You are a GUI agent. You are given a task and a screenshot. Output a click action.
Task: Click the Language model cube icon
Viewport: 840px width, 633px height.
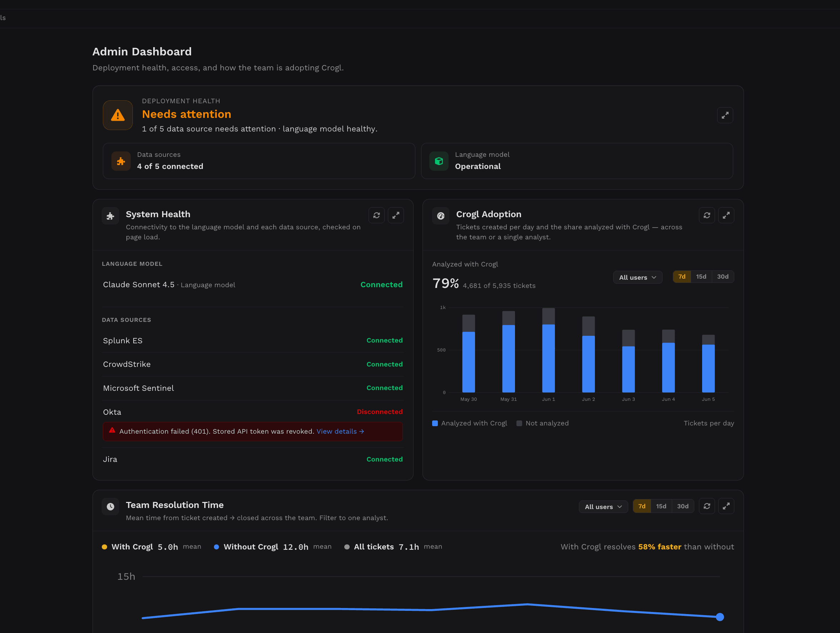tap(439, 161)
